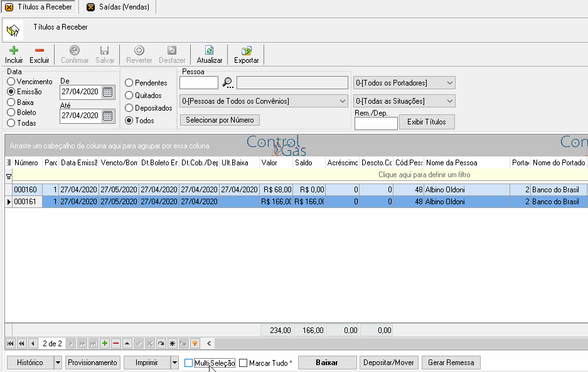Click the Baixar button
Viewport: 588px width, 372px height.
tap(327, 363)
